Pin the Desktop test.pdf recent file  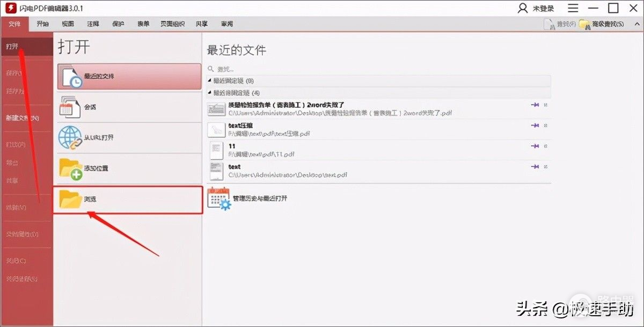click(535, 167)
